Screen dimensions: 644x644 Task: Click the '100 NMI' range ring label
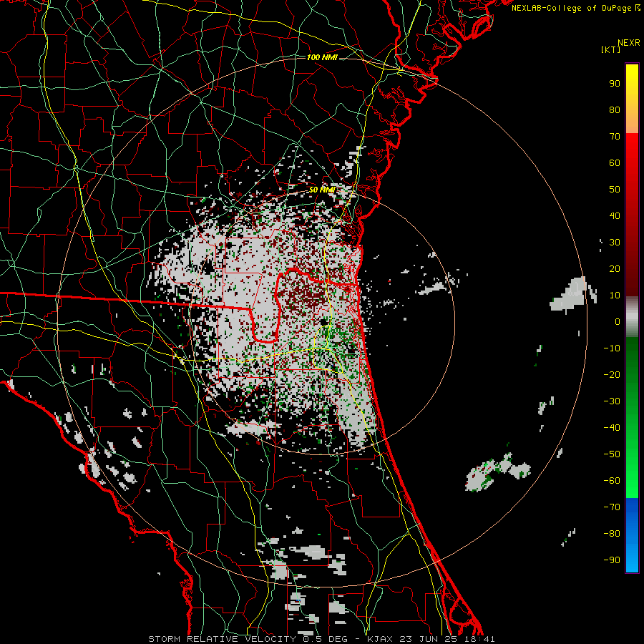point(322,57)
